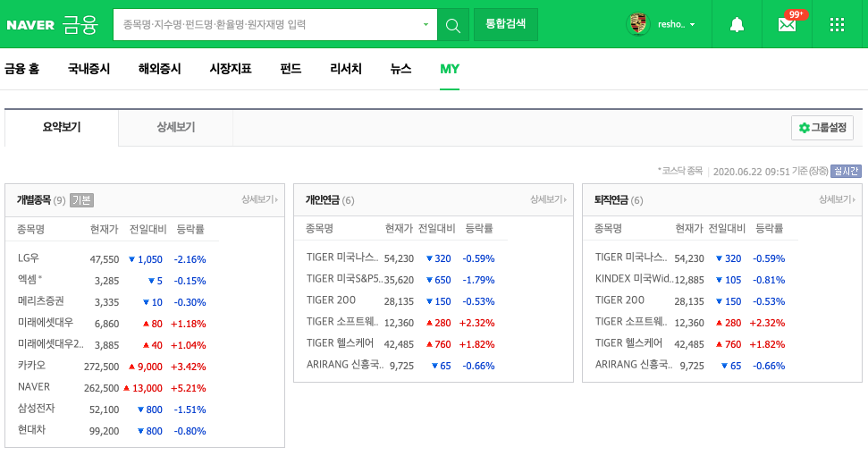Switch to the 요약보기 tab
Image resolution: width=868 pixels, height=456 pixels.
pos(62,127)
